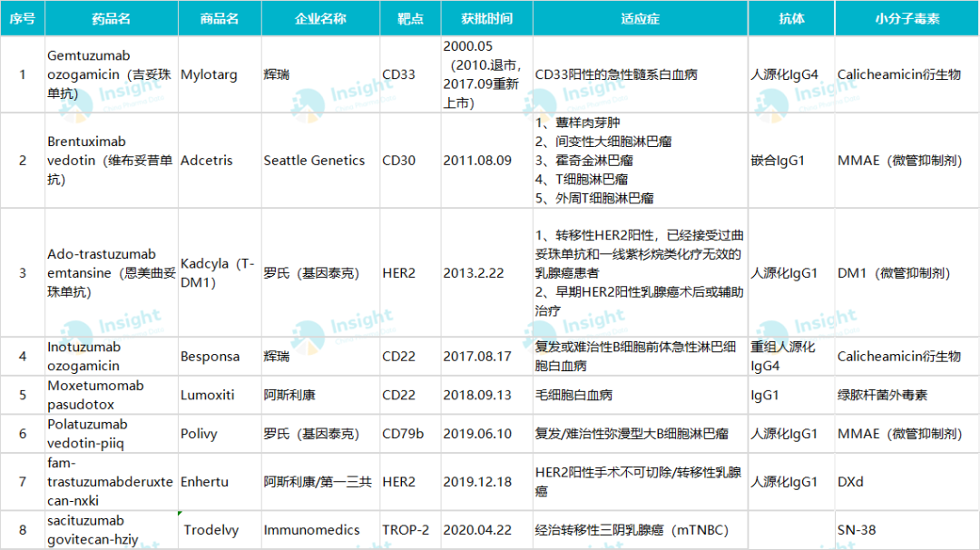Select CD22 in the Besponsa row
This screenshot has width=980, height=550.
pos(410,357)
